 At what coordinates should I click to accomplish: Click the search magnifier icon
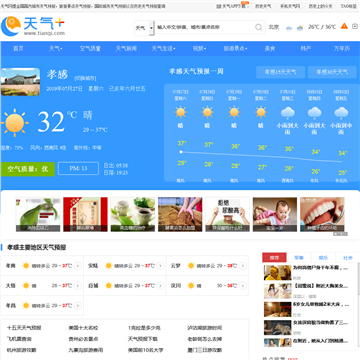coord(259,27)
